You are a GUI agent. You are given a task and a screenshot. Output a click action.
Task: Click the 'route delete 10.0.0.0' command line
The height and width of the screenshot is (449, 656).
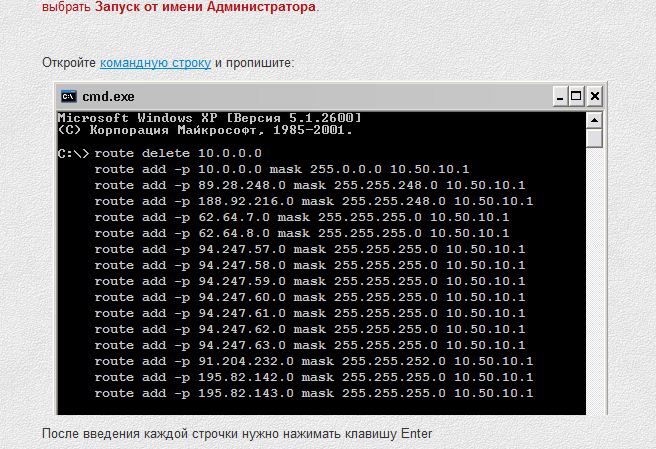pos(178,153)
